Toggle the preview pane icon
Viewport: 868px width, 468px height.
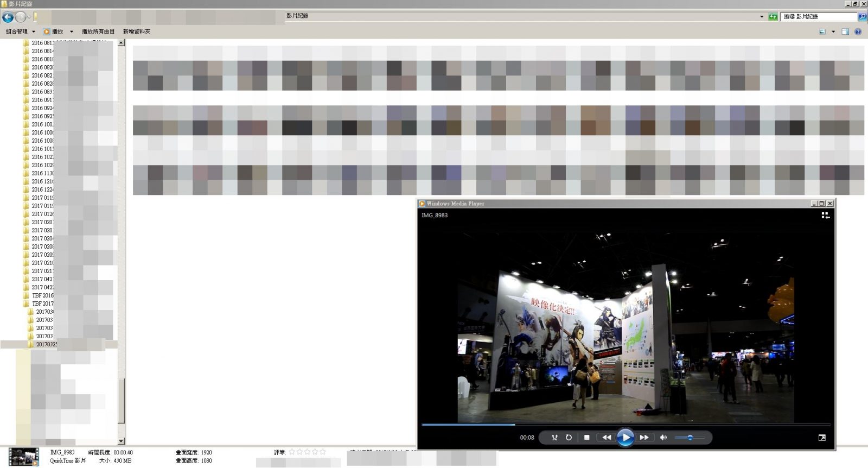tap(845, 31)
